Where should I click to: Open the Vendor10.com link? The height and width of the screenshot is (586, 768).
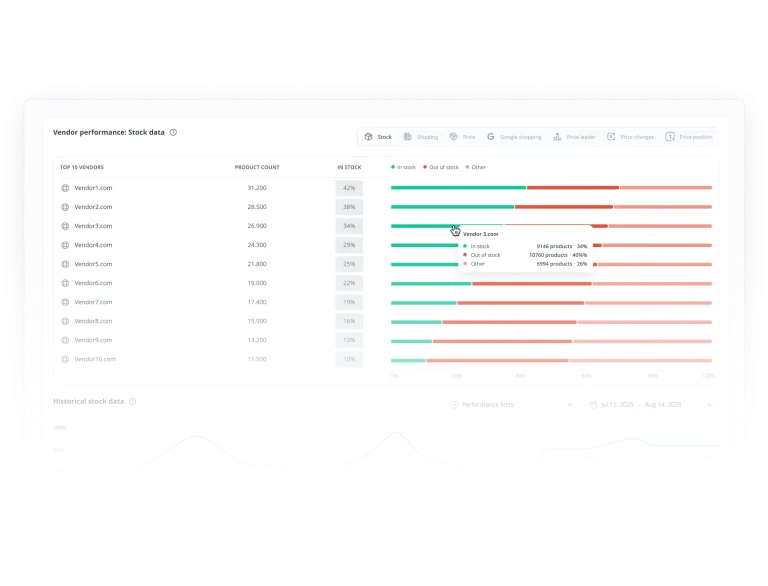tap(95, 359)
